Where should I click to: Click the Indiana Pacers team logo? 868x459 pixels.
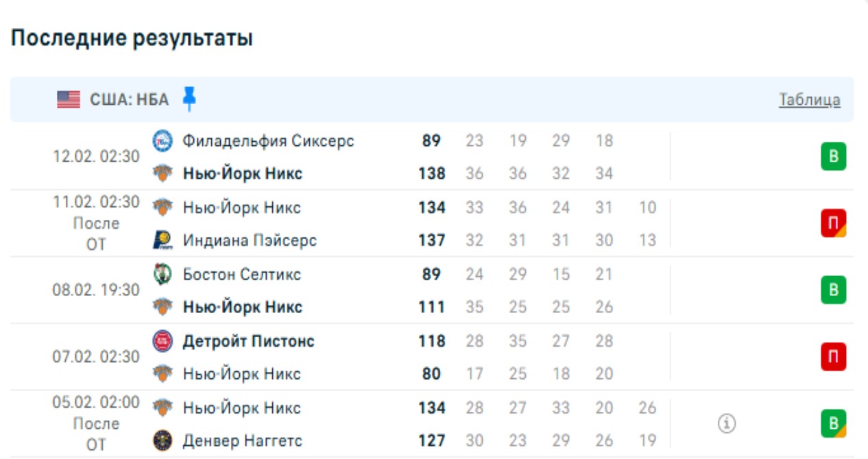(x=162, y=240)
